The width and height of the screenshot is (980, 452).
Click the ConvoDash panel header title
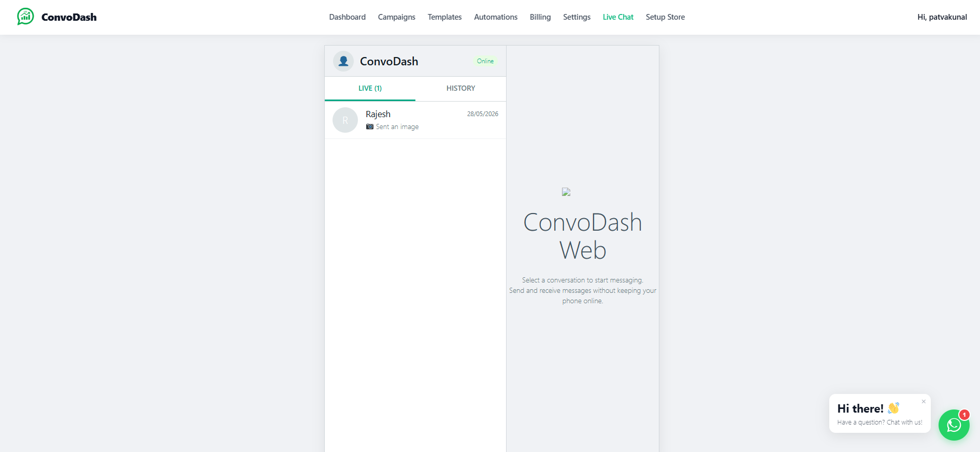point(389,61)
